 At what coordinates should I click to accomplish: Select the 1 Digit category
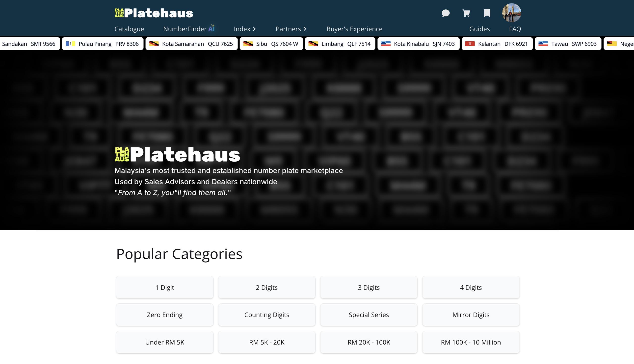point(165,287)
